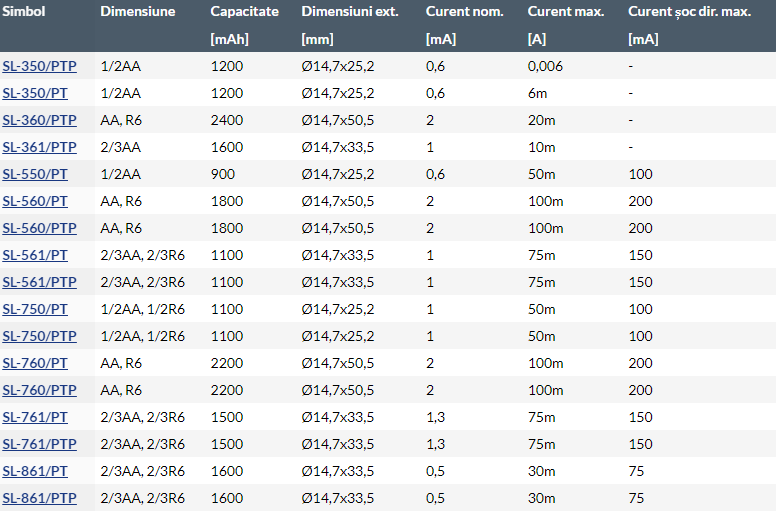776x518 pixels.
Task: Go to the SL-760/PT link
Action: click(35, 363)
